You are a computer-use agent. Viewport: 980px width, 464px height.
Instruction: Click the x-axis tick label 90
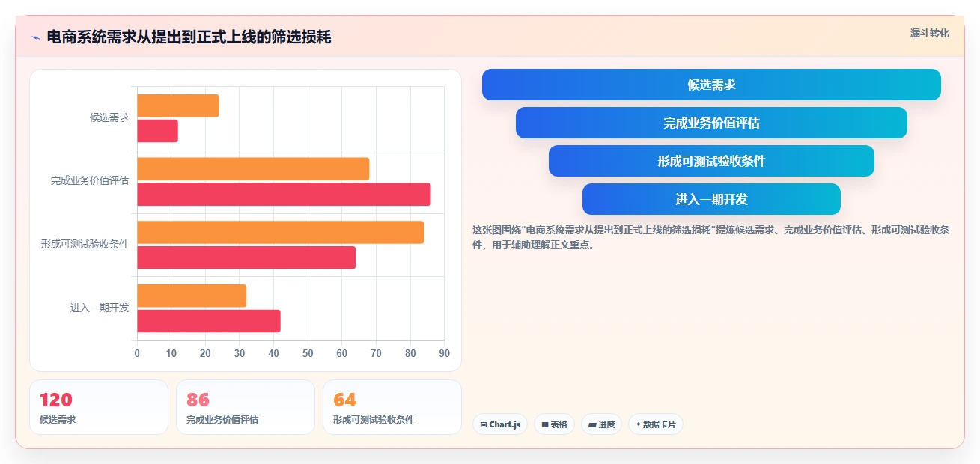444,353
